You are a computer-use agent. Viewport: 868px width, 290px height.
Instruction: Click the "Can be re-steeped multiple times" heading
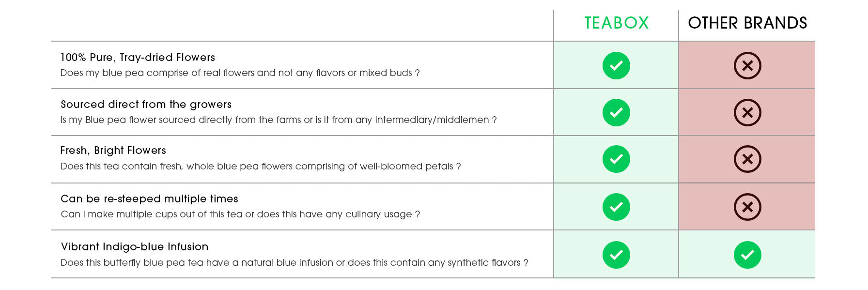149,198
